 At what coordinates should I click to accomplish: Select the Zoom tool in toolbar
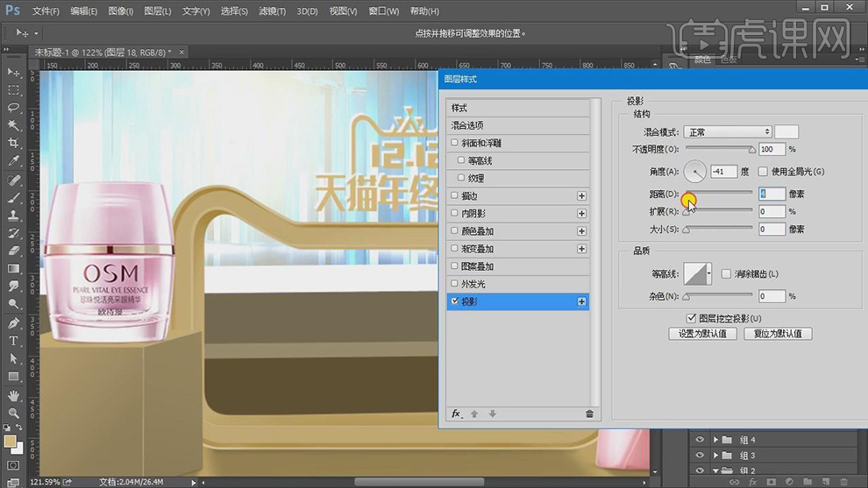pyautogui.click(x=14, y=413)
